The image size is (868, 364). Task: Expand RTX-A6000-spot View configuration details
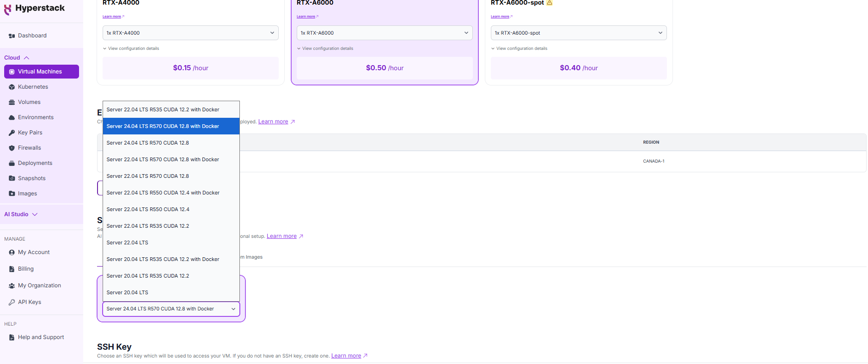tap(519, 49)
